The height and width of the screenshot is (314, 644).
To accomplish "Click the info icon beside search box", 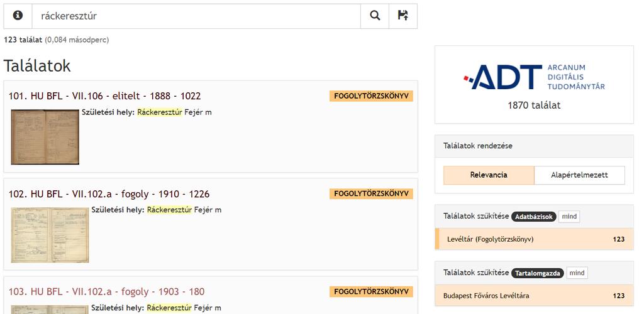I will tap(18, 16).
